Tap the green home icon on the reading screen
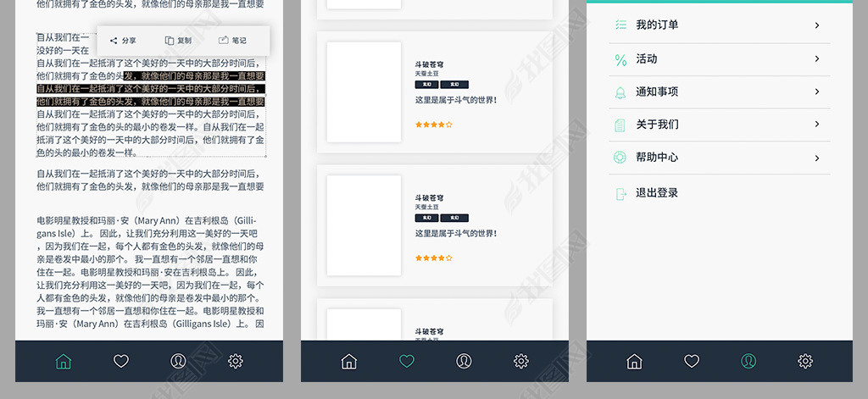The image size is (868, 399). coord(63,362)
